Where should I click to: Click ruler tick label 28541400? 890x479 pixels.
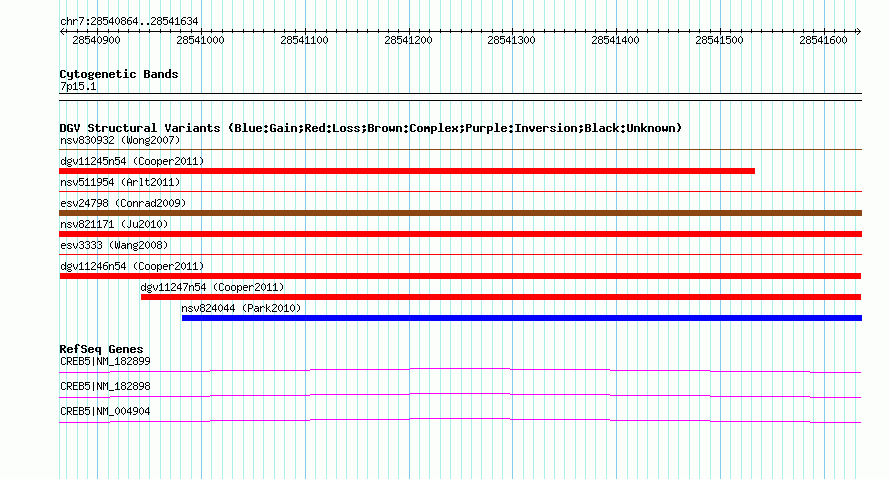coord(615,40)
